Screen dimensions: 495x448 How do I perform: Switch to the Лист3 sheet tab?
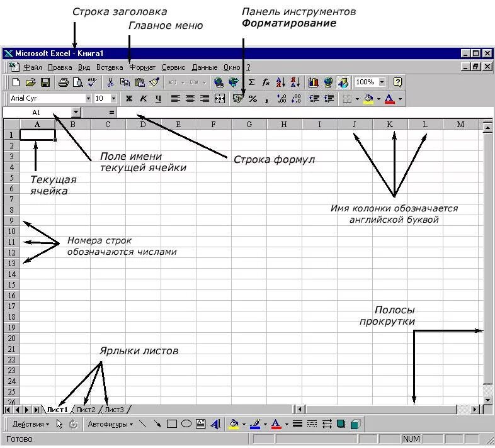[114, 410]
